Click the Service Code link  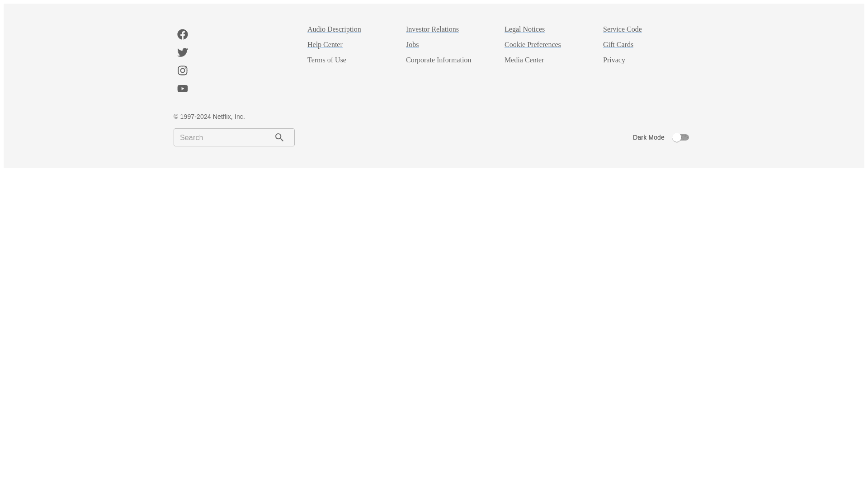click(x=622, y=29)
